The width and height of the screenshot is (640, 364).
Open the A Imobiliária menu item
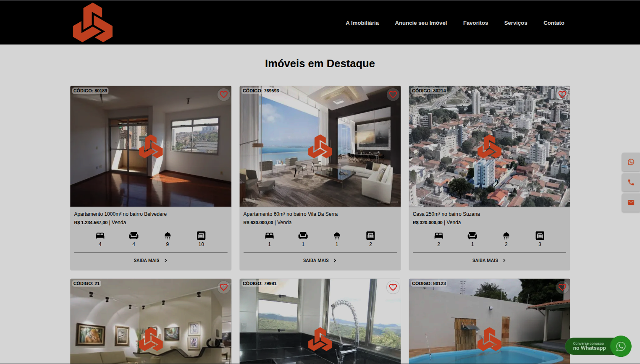click(x=362, y=23)
